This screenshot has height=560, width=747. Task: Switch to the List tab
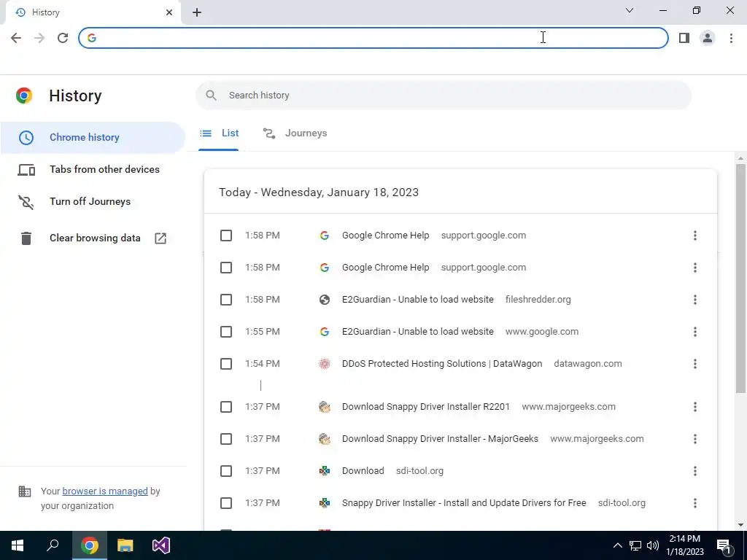(x=219, y=133)
